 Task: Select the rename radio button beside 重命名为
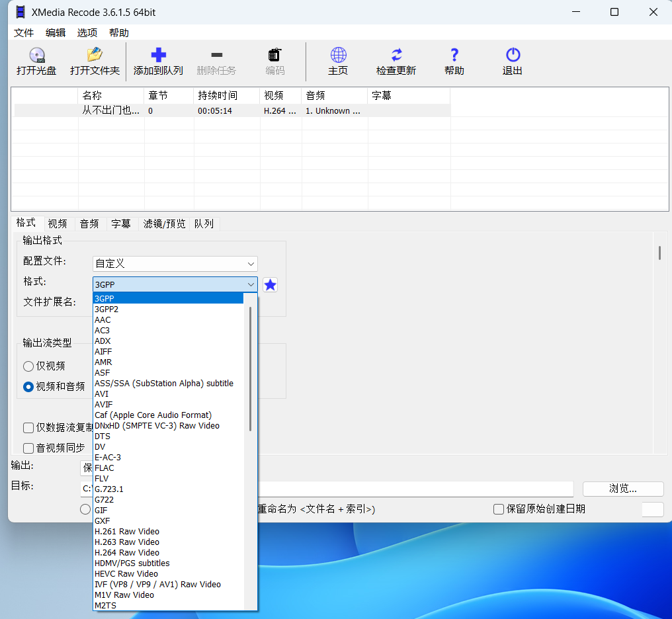click(x=85, y=509)
